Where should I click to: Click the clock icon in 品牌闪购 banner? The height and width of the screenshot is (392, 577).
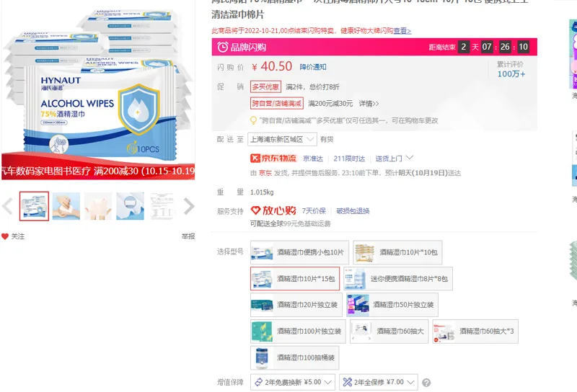[223, 47]
